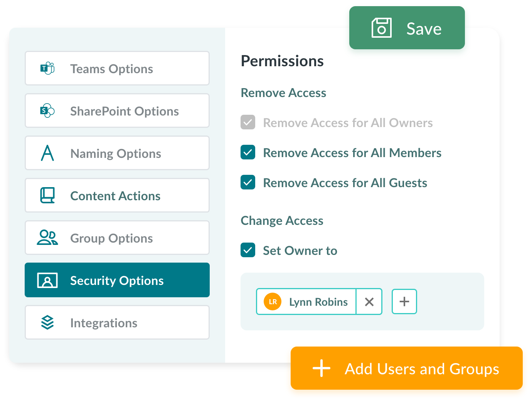The image size is (532, 402).
Task: Select the Lynn Robins owner chip
Action: 307,302
